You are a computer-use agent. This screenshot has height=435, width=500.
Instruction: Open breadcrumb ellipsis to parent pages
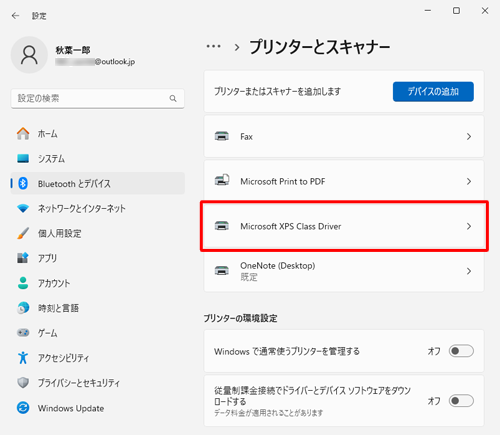click(x=213, y=46)
